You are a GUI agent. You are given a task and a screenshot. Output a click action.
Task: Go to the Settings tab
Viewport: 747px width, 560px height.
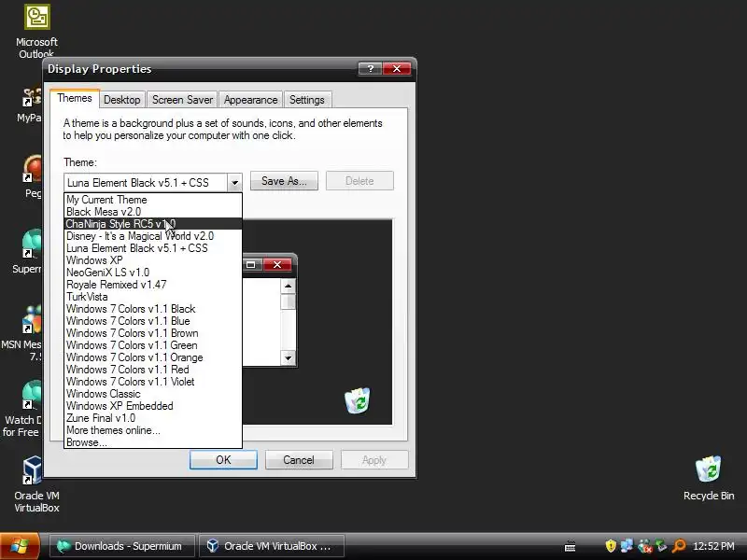pos(307,100)
